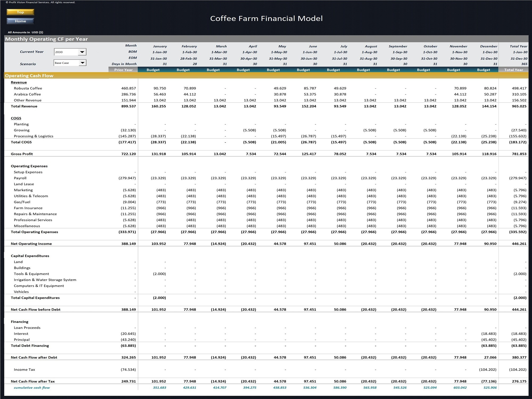Select the Operating Expenses heading
The width and height of the screenshot is (532, 399).
coord(29,166)
